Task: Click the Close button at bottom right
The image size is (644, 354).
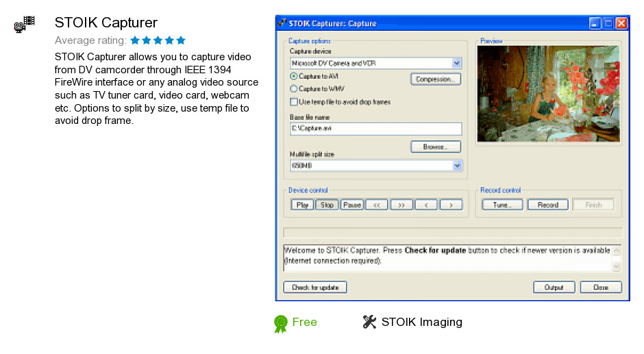Action: tap(601, 287)
